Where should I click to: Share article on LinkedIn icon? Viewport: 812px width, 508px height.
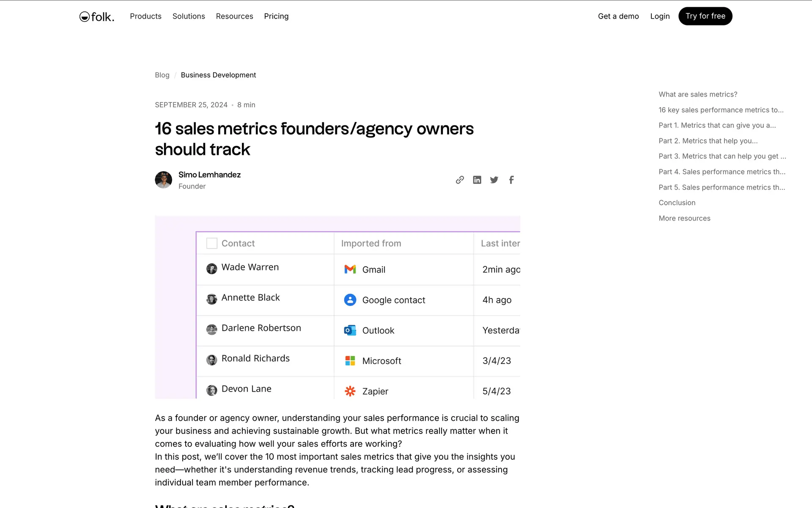(x=477, y=180)
